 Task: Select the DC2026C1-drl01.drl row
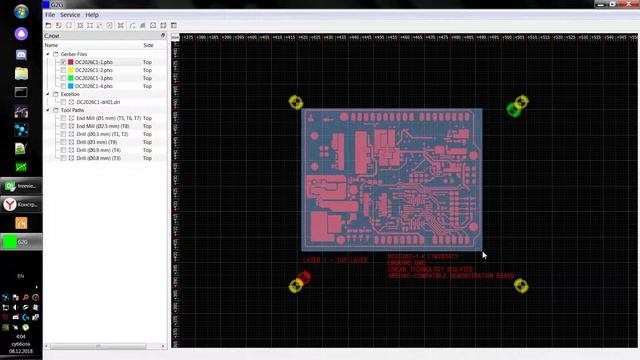point(105,102)
